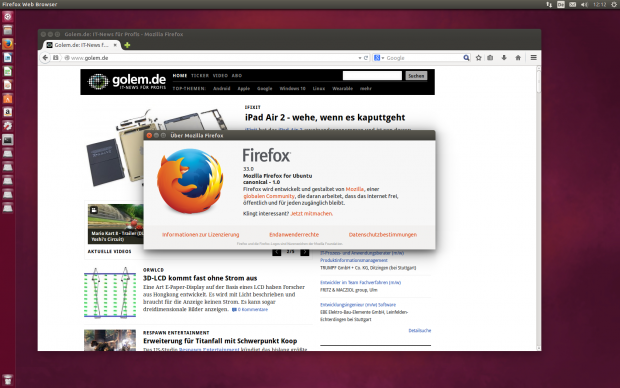Expand the address bar history dropdown

tap(360, 58)
